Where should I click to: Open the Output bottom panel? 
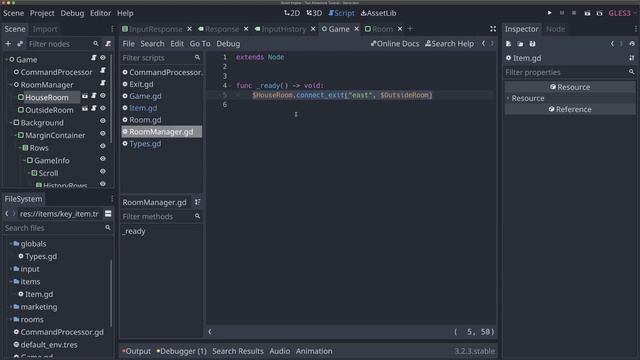click(136, 351)
